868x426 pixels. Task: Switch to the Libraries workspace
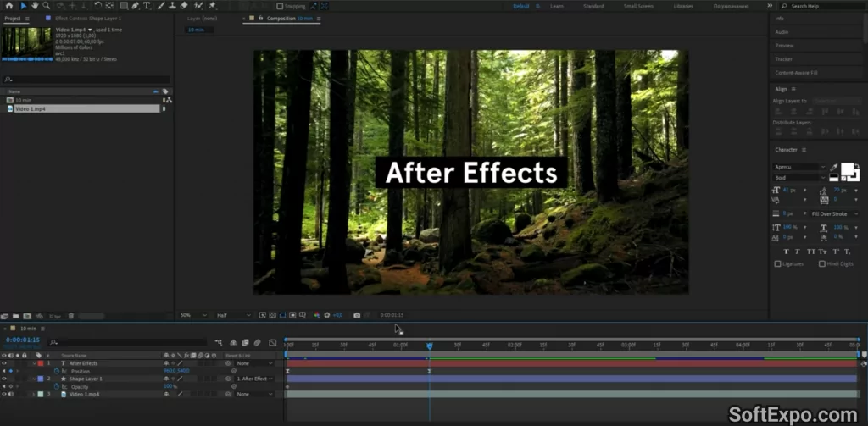click(x=683, y=6)
